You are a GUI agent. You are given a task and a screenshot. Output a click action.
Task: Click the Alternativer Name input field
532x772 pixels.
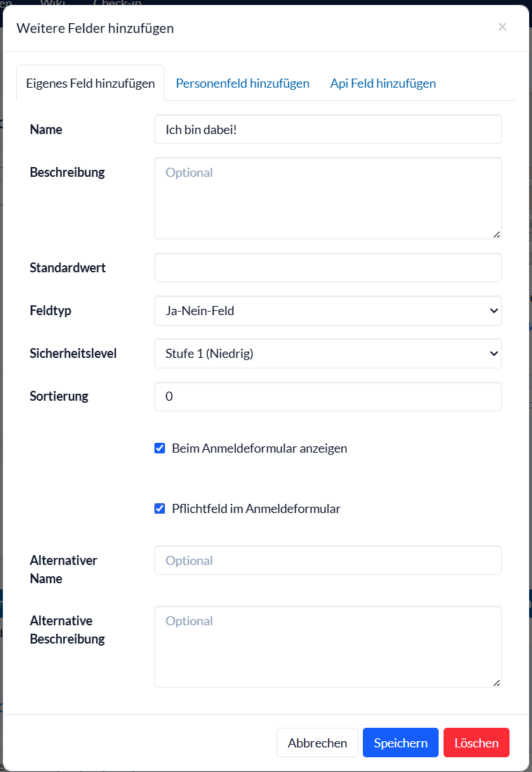(328, 560)
